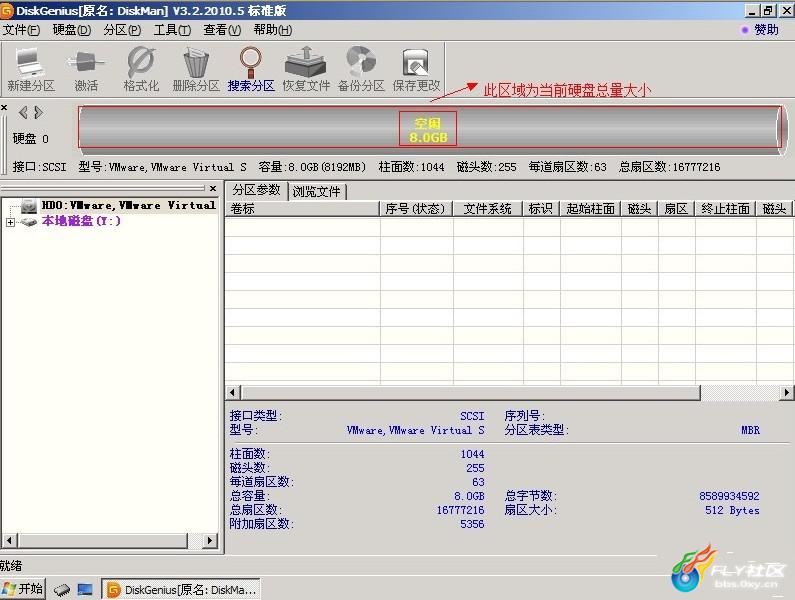Click the 就绪 status bar text
795x600 pixels.
click(x=11, y=566)
